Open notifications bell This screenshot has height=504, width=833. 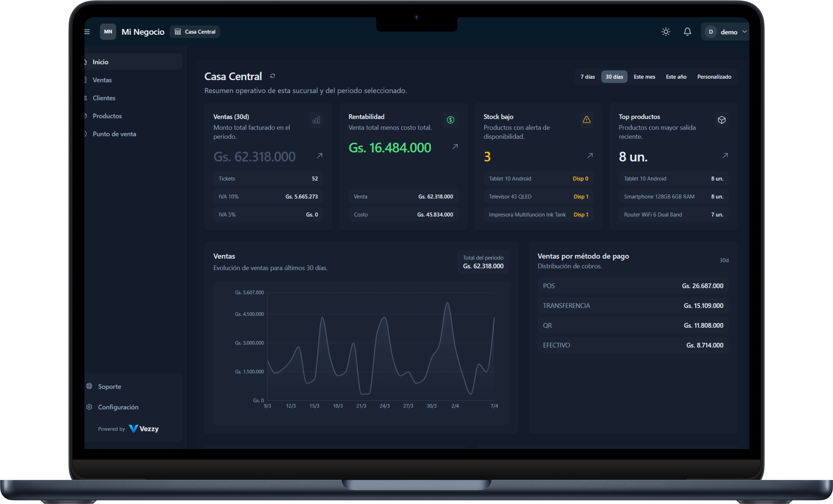(x=687, y=32)
